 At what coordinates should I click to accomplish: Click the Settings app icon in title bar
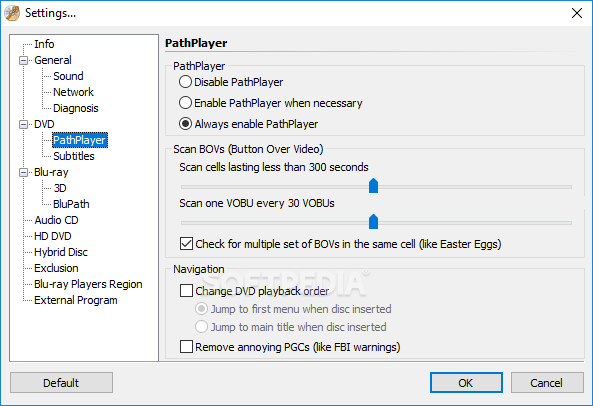(x=12, y=13)
